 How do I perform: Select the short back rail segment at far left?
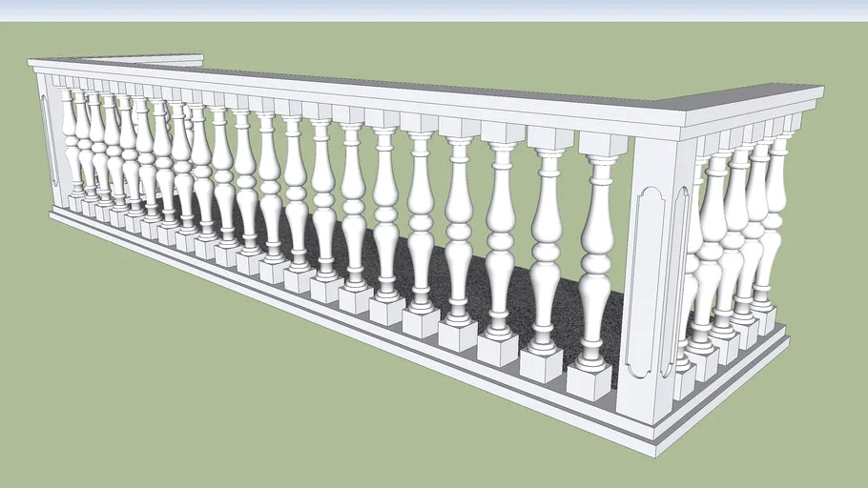coord(162,59)
